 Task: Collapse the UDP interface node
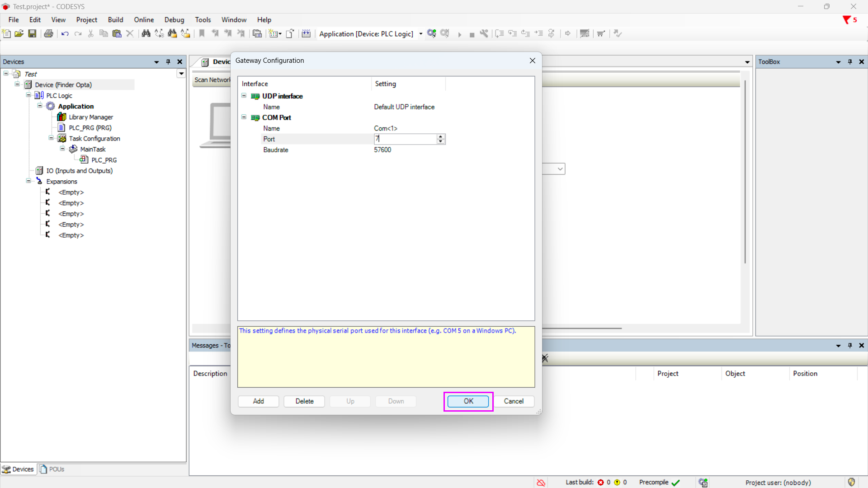[244, 96]
